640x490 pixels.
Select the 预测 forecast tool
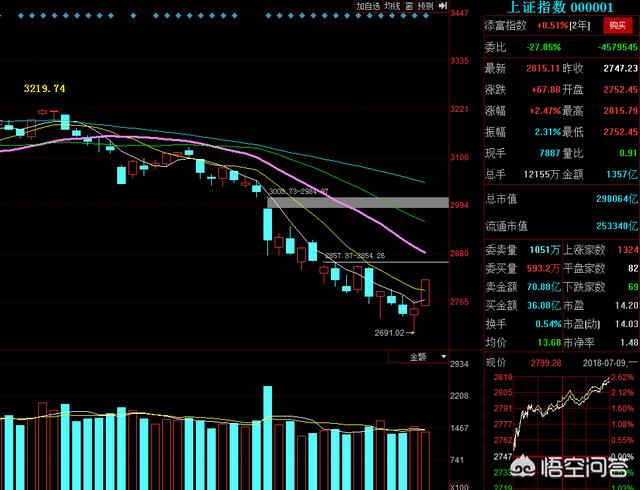tap(427, 6)
